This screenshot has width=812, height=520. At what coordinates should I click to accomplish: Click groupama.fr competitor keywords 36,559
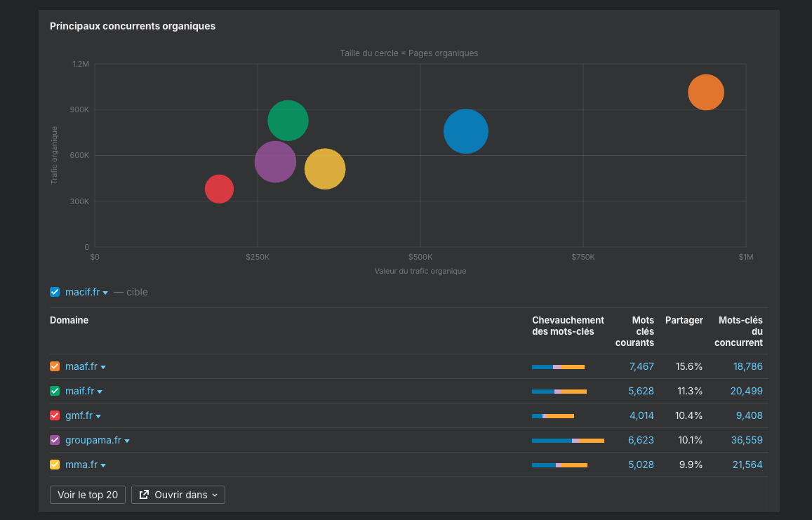pyautogui.click(x=747, y=440)
